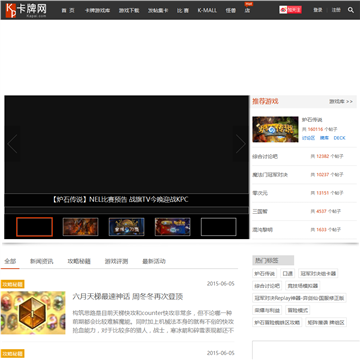This screenshot has width=360, height=360.
Task: Open 卡牌游戏库 in the top navigation
Action: click(97, 10)
